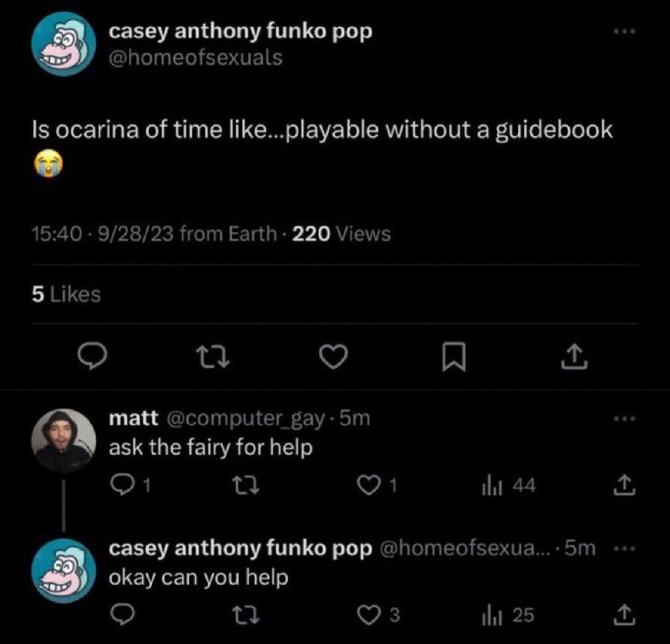Share the main tweet via upload icon
This screenshot has height=644, width=670.
click(574, 357)
